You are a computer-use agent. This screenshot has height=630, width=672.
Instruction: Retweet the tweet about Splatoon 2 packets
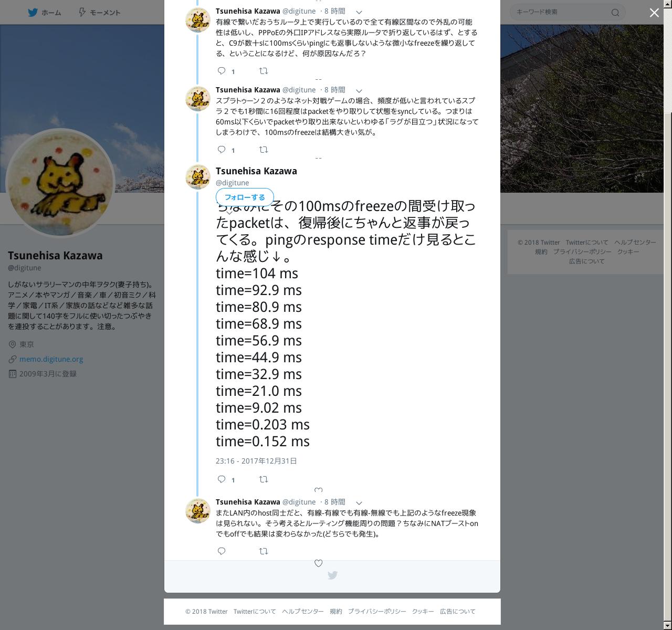point(264,150)
